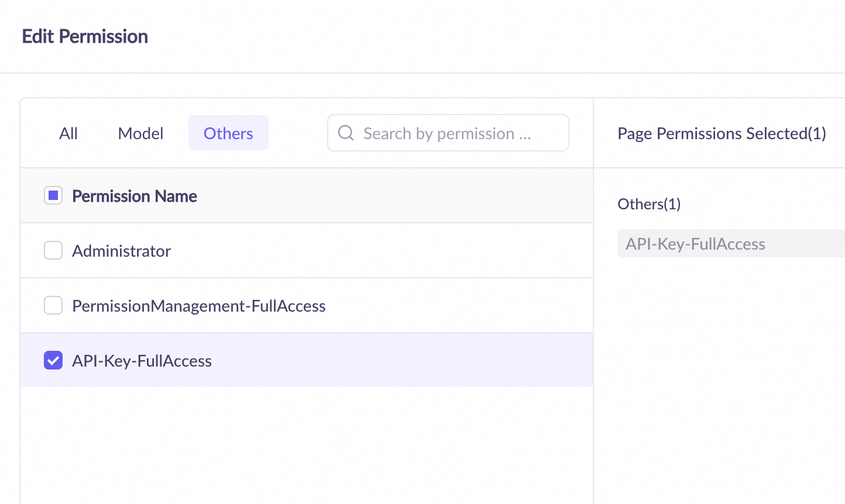
Task: Click the Edit Permission title
Action: click(85, 37)
